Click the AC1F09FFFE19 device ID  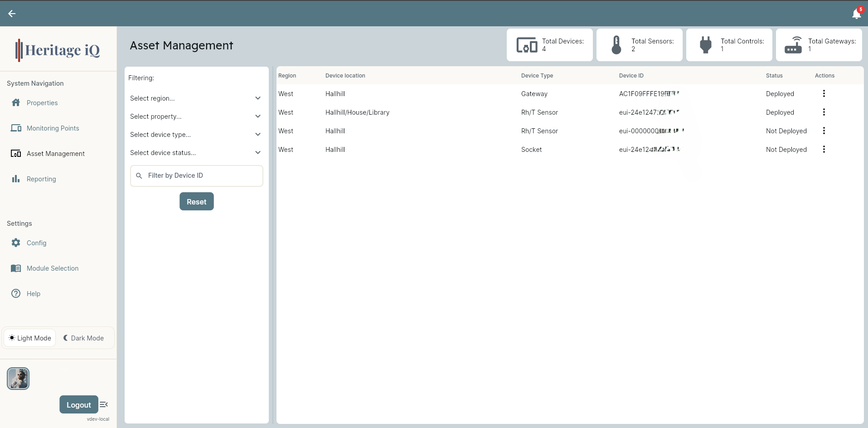pyautogui.click(x=649, y=94)
